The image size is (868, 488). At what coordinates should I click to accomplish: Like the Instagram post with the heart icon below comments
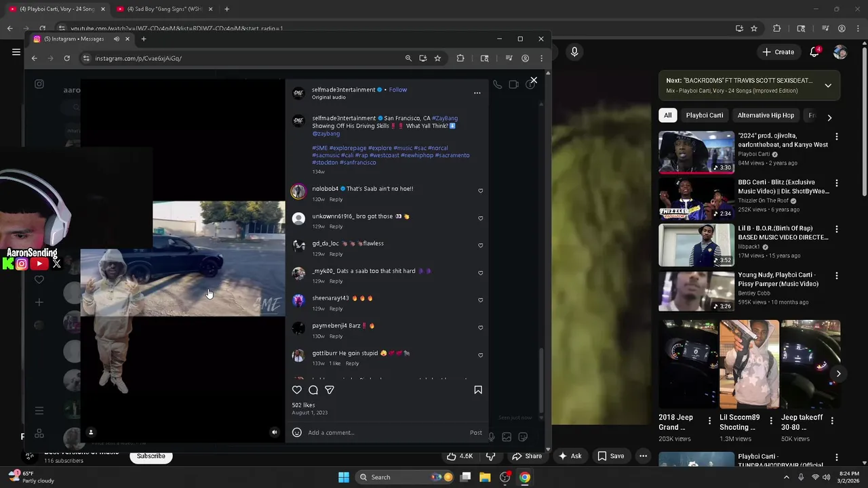[296, 390]
